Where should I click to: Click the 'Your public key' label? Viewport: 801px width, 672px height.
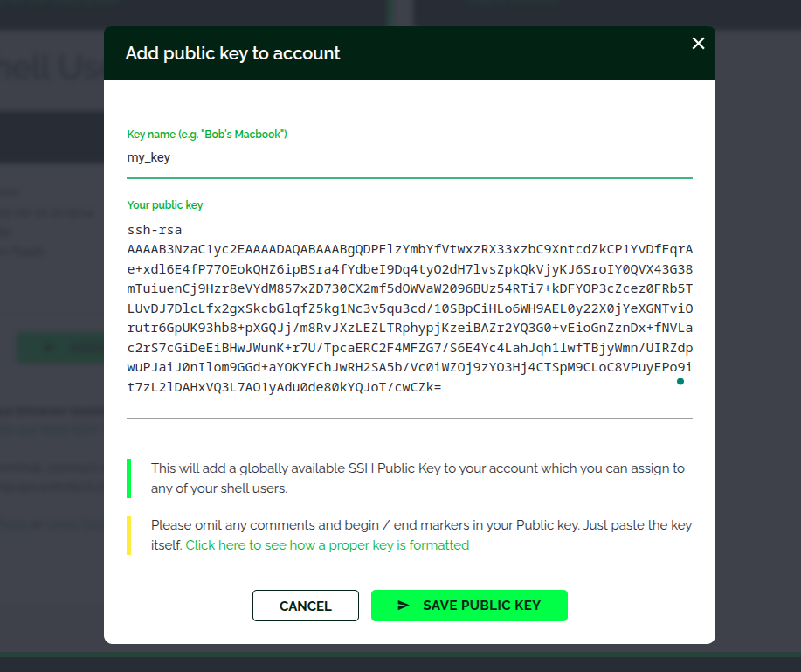coord(165,205)
